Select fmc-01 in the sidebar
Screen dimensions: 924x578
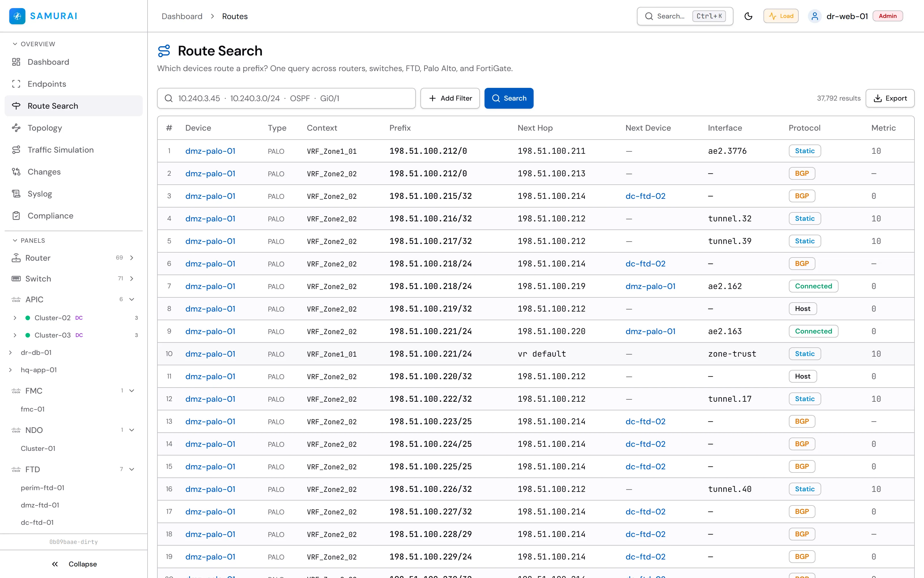32,410
